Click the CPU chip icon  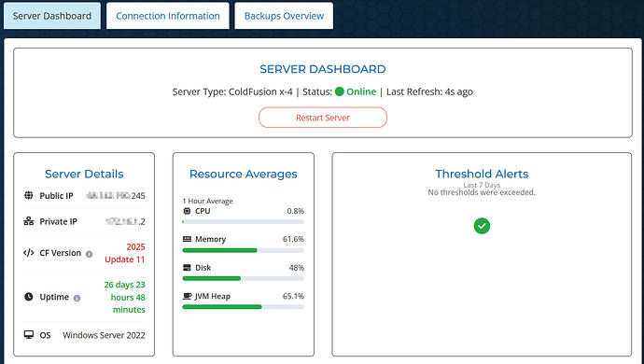tap(187, 211)
